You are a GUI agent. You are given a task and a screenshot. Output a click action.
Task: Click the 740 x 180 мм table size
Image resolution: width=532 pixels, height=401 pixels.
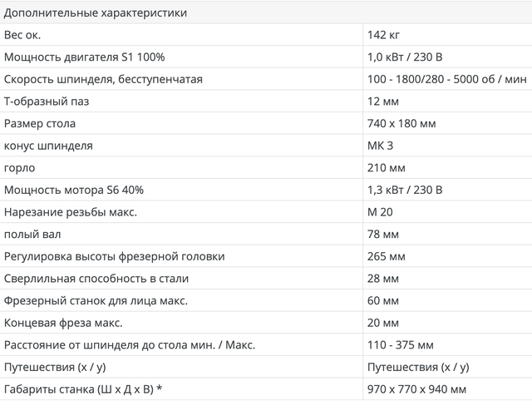tap(401, 124)
